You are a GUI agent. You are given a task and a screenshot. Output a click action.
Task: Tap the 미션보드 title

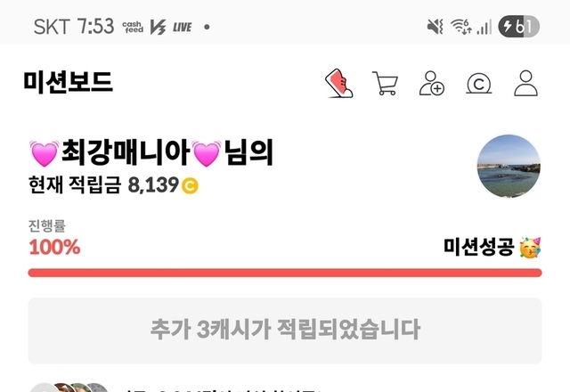[x=69, y=82]
